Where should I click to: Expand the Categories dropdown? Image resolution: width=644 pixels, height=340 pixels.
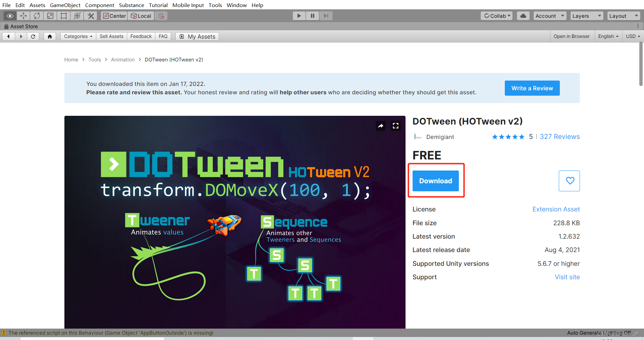tap(78, 36)
